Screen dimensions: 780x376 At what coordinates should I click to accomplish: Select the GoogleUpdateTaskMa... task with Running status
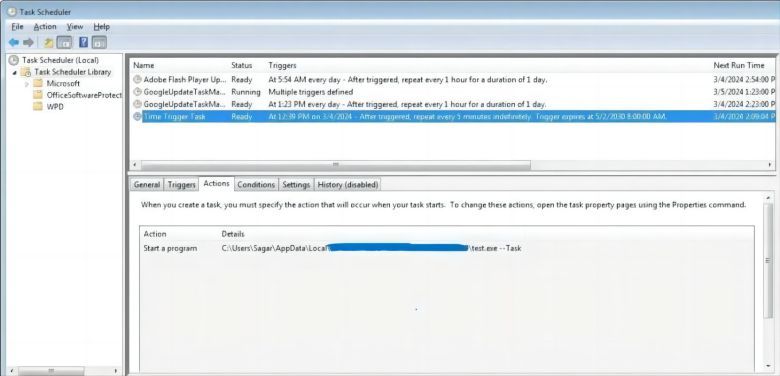(184, 92)
